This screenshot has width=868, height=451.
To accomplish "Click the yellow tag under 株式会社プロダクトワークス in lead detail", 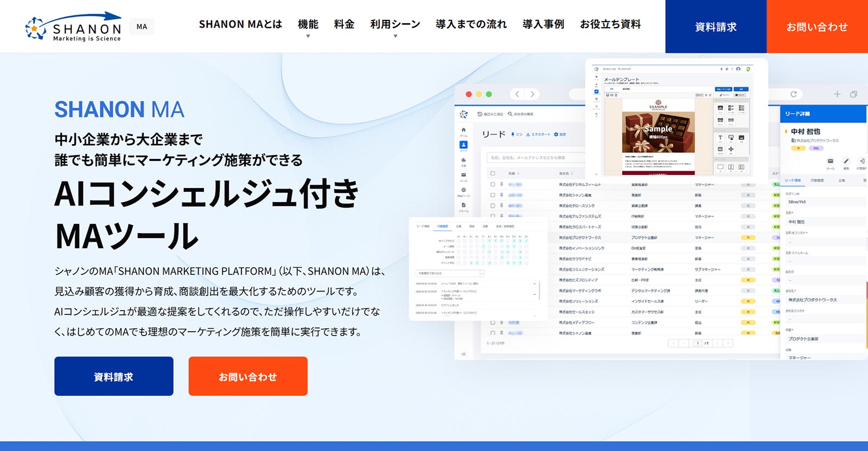I will tap(798, 148).
